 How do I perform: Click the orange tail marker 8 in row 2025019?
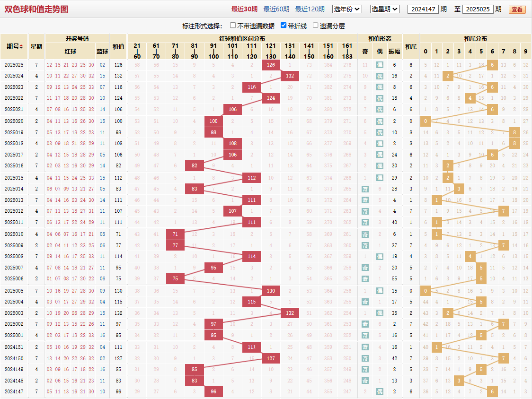(514, 132)
